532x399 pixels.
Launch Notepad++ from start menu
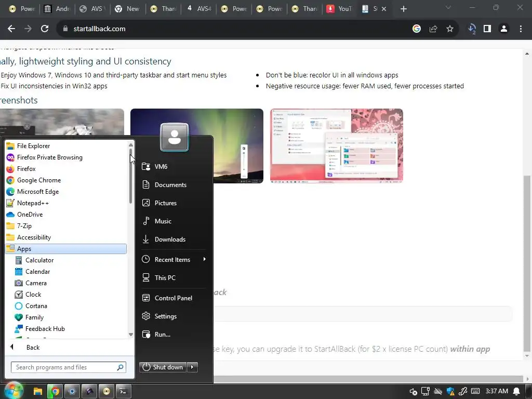click(66, 203)
